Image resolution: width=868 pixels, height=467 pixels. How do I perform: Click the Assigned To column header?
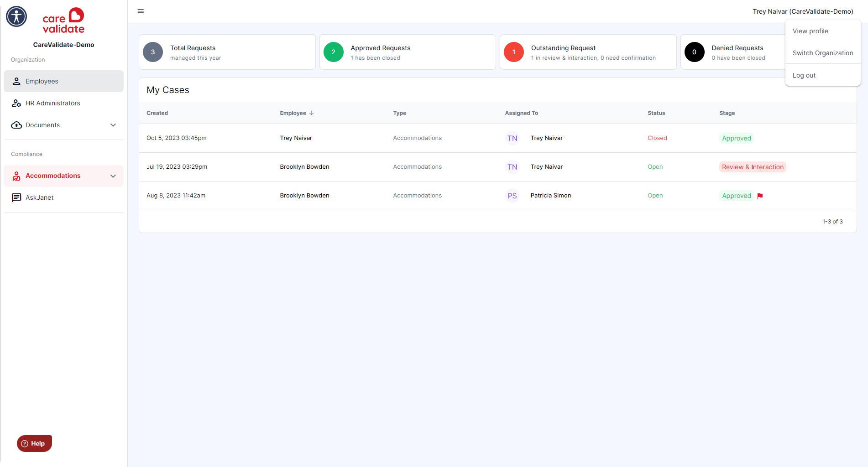(x=521, y=113)
